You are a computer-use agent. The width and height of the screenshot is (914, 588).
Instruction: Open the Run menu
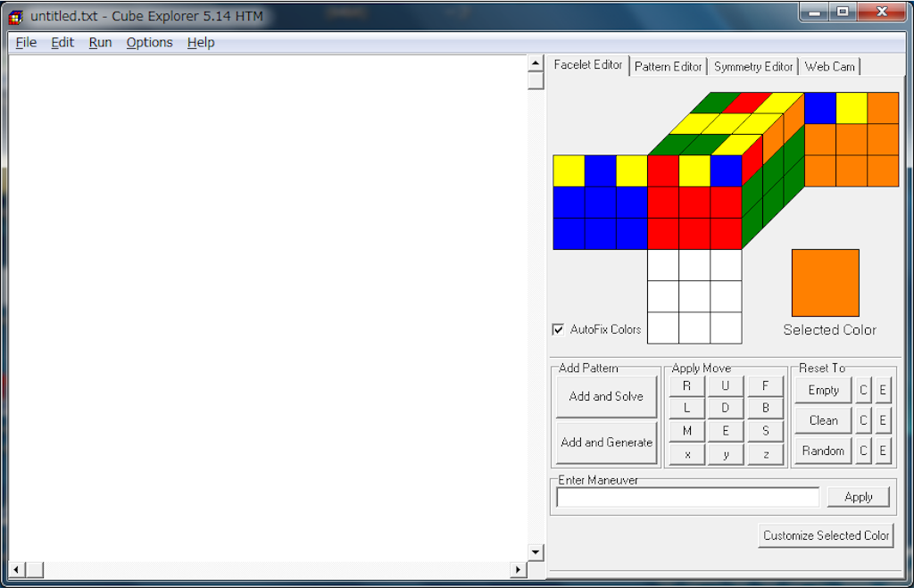[x=100, y=43]
